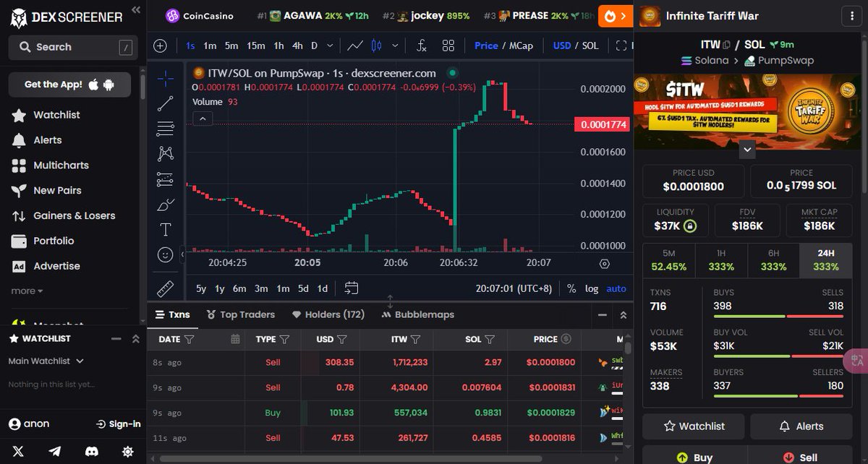This screenshot has height=464, width=868.
Task: Select the 1s timeframe
Action: [190, 46]
